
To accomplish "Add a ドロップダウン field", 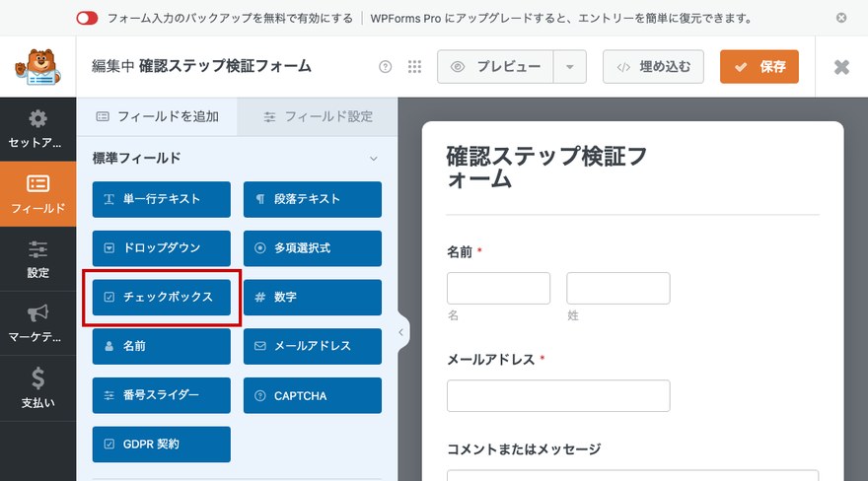I will click(x=161, y=248).
